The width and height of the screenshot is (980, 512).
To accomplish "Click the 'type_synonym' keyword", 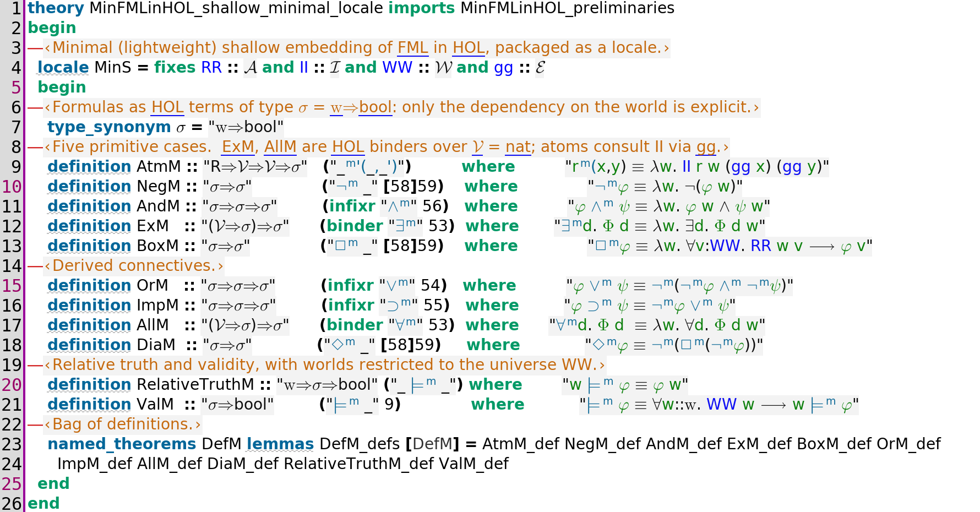I will 109,127.
